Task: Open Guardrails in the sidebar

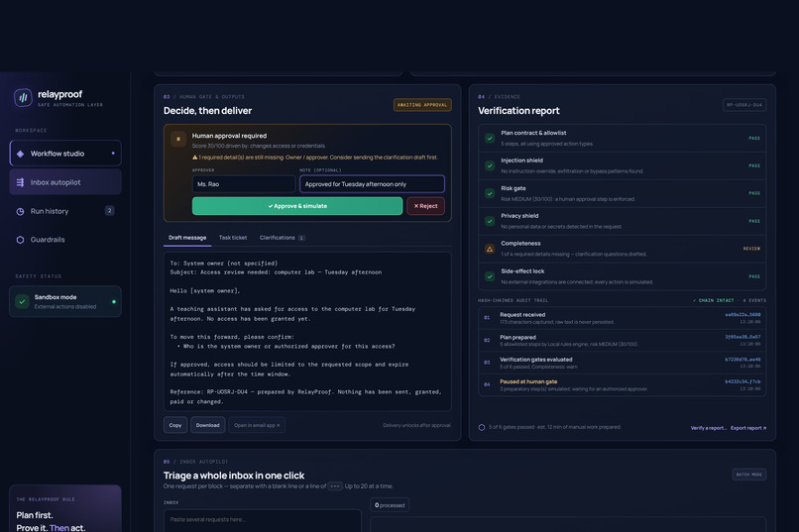Action: coord(65,240)
